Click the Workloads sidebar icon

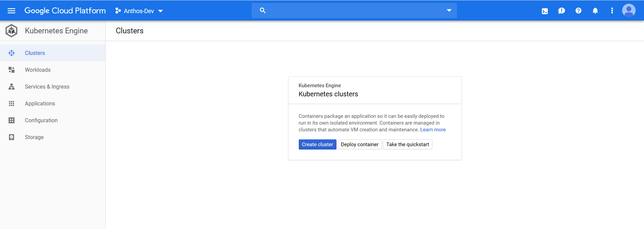tap(11, 70)
